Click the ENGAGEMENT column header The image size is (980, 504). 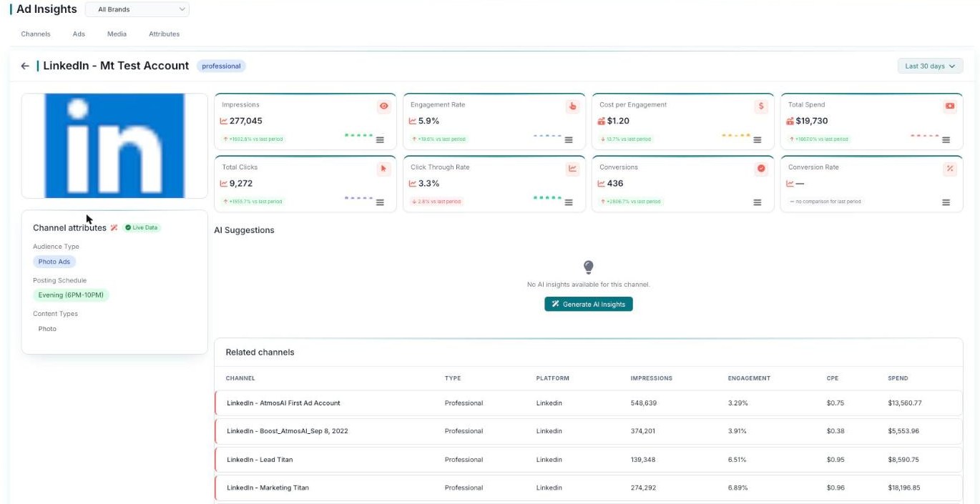(x=749, y=378)
